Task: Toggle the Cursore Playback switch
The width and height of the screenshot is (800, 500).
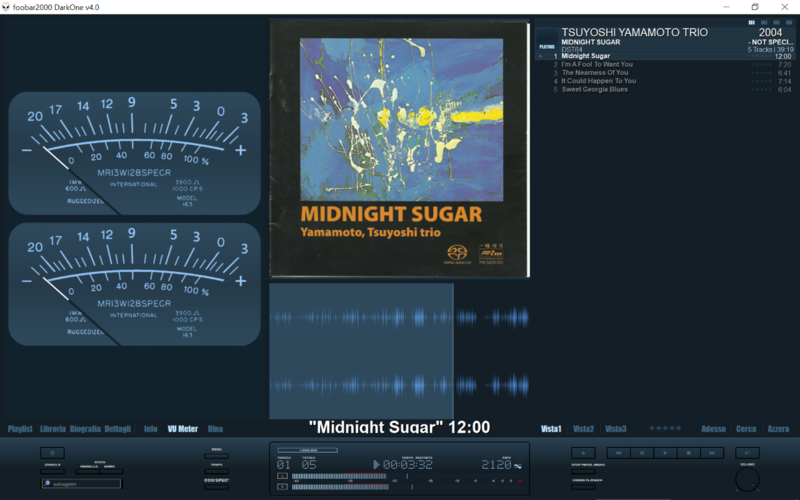Action: click(x=583, y=489)
